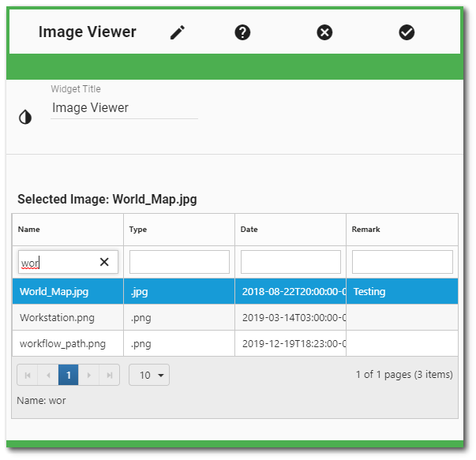The width and height of the screenshot is (476, 460).
Task: Open the items-per-page dropdown showing 10
Action: pyautogui.click(x=149, y=376)
